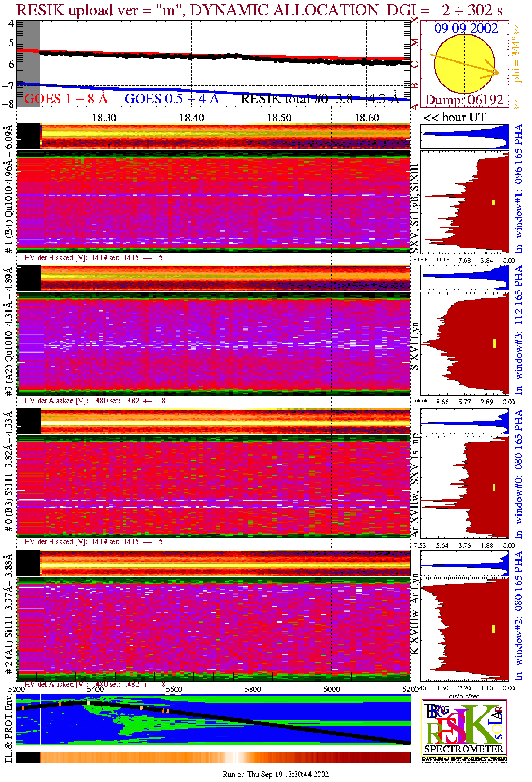This screenshot has height=782, width=532.
Task: Select the blue GOES 0.5 – 4 Å legend label
Action: (x=171, y=99)
